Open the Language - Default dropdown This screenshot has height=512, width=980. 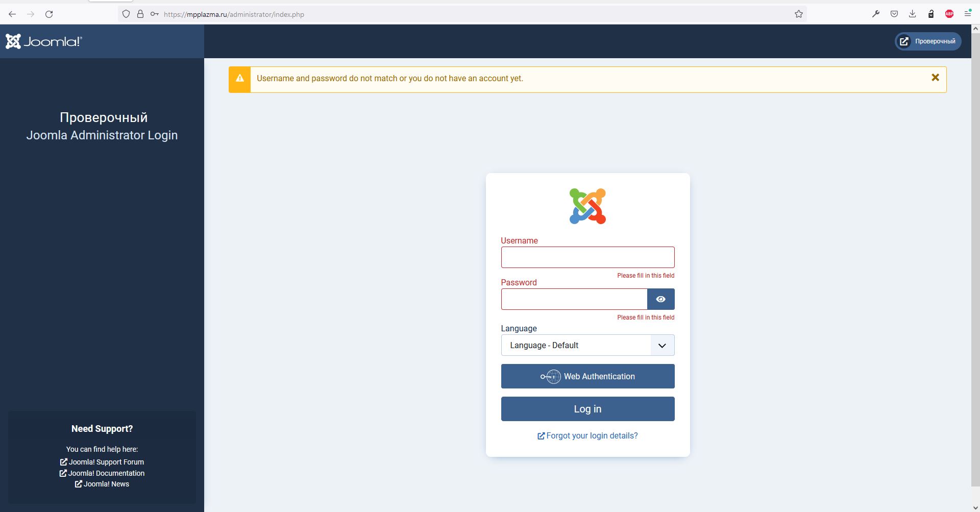tap(587, 345)
